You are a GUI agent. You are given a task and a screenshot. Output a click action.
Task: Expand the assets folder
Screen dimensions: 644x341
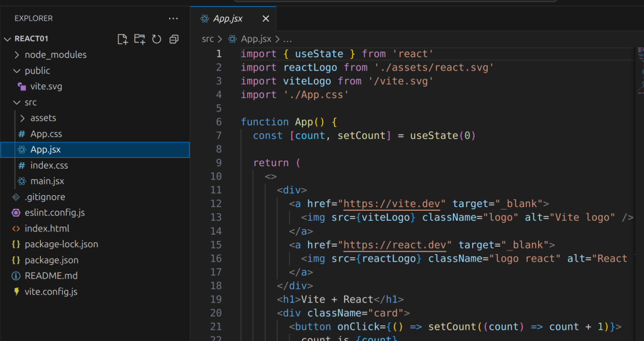(x=43, y=118)
